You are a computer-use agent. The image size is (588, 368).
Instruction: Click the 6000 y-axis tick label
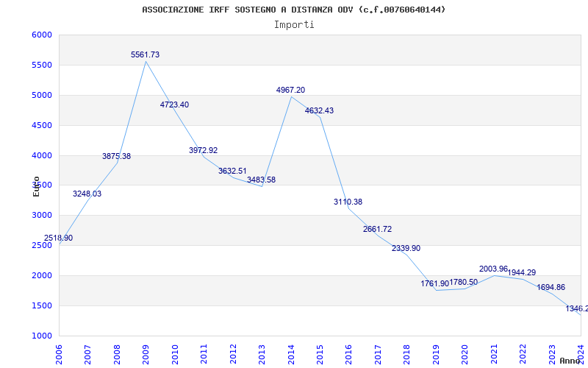(42, 35)
